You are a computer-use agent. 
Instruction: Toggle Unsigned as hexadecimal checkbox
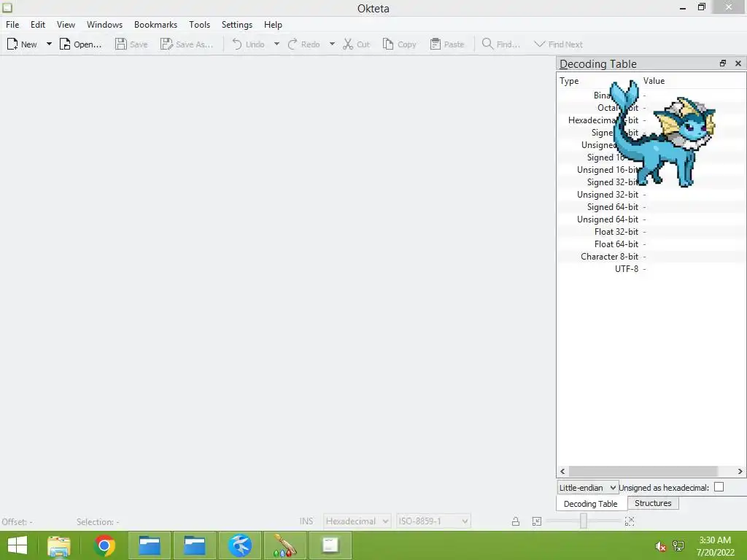[x=719, y=487]
